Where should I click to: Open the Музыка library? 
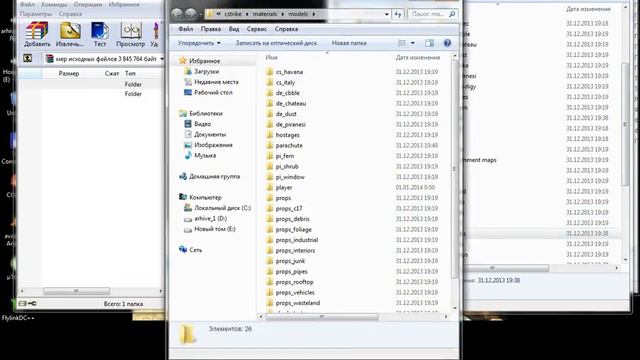click(x=205, y=156)
